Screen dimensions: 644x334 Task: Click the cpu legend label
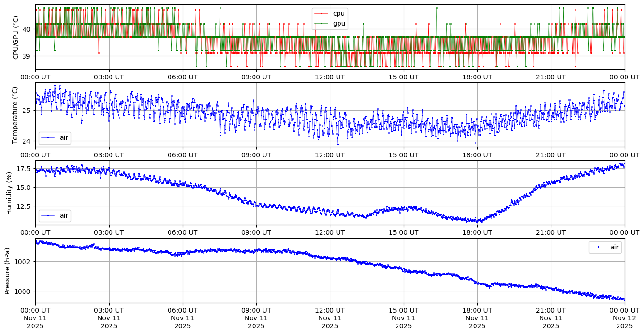339,13
